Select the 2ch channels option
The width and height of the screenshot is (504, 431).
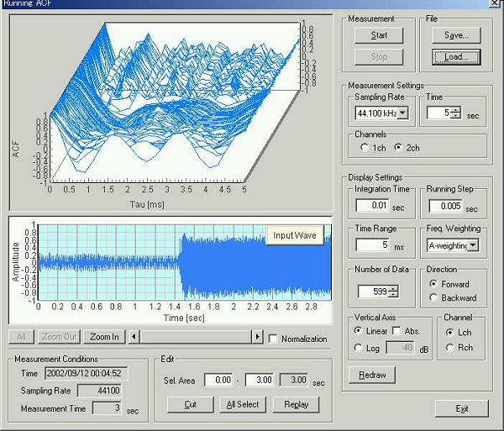click(x=398, y=147)
